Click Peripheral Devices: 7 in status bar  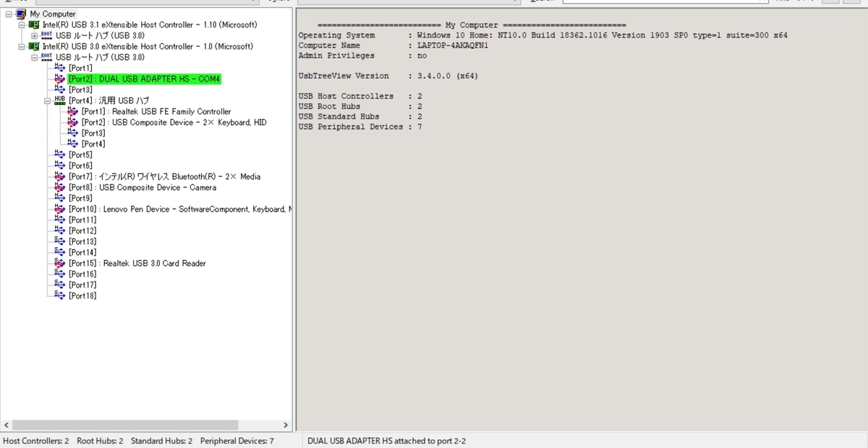click(237, 441)
